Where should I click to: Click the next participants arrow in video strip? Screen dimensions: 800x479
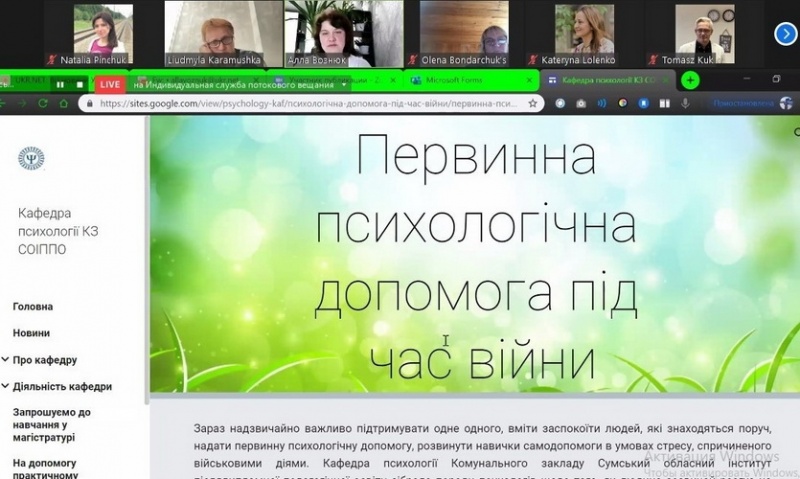pos(784,33)
